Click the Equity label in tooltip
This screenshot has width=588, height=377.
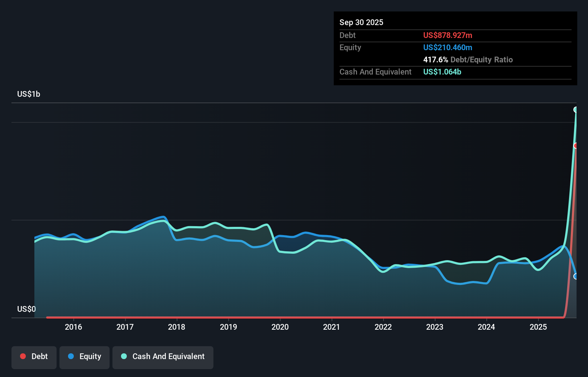(350, 47)
